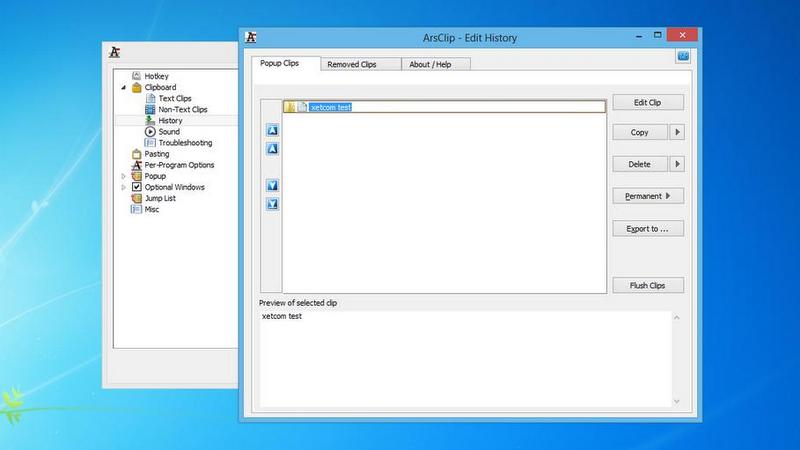The image size is (800, 450).
Task: Click the ArsClip icon in the Edit History title bar
Action: (251, 37)
